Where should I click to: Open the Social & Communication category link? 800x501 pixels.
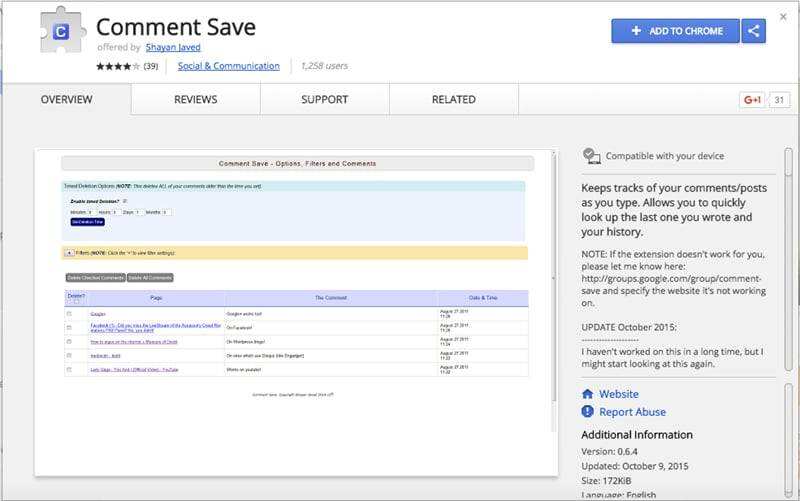[228, 67]
